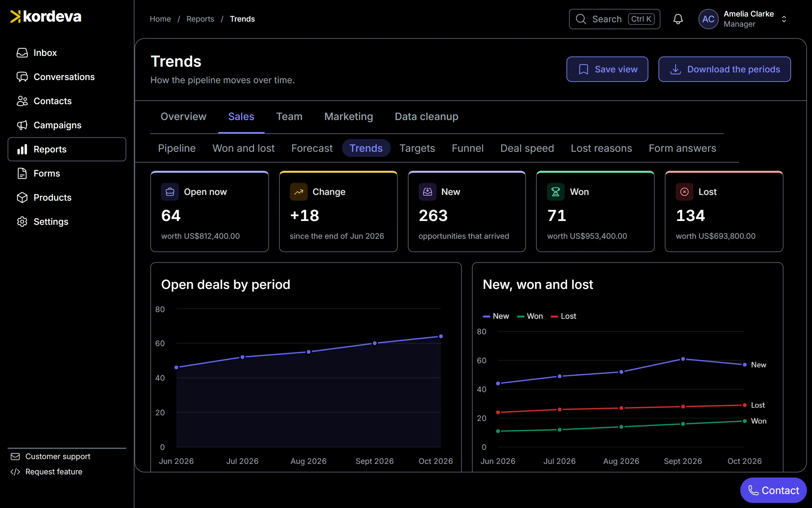Open Settings gear in sidebar
Viewport: 812px width, 508px height.
click(x=67, y=222)
